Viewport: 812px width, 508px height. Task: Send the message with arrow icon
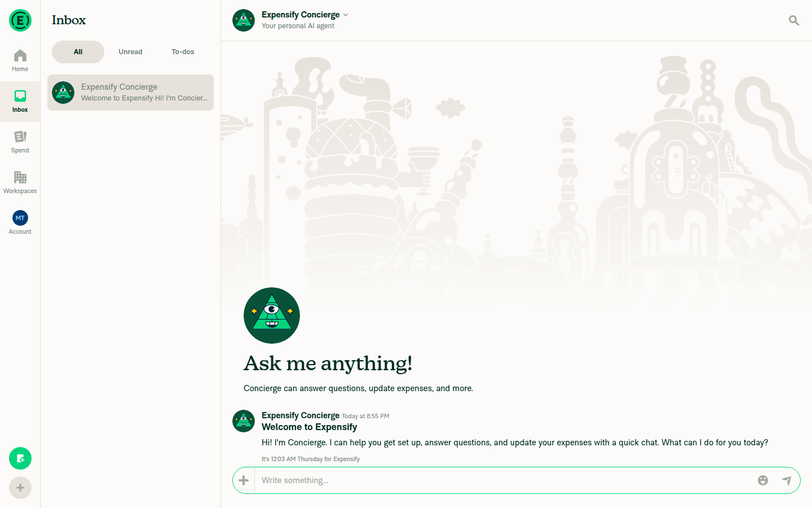(787, 480)
